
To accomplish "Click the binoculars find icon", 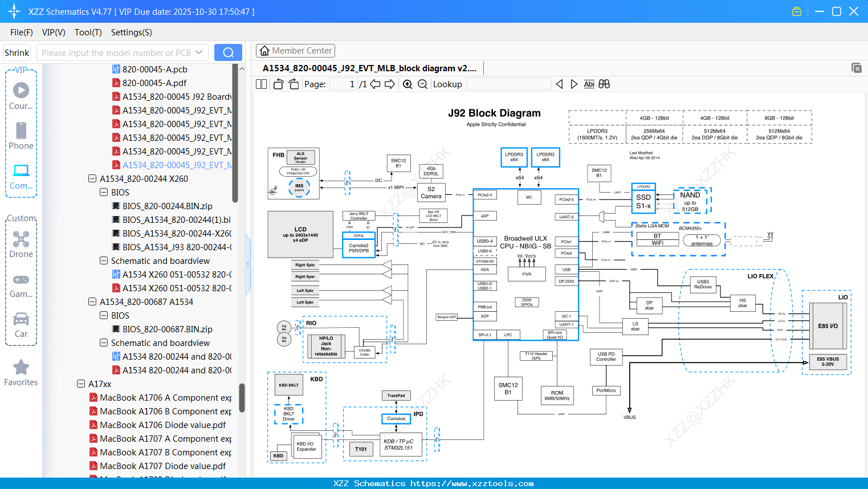I will click(604, 84).
